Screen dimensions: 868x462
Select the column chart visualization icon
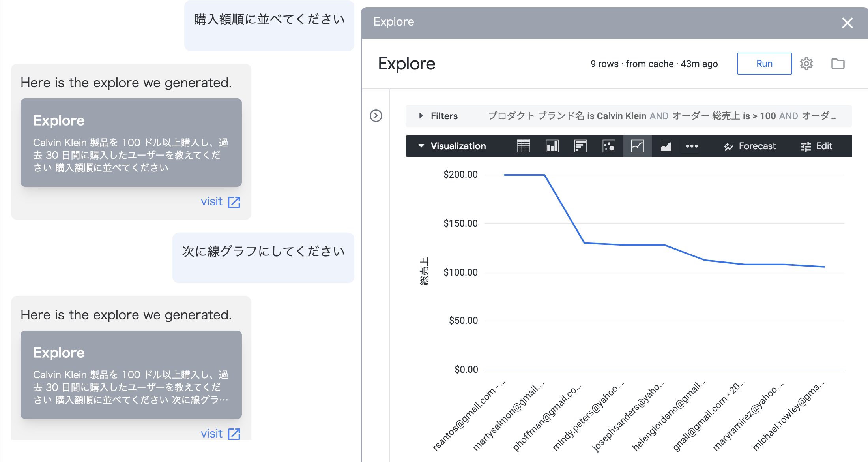(552, 146)
